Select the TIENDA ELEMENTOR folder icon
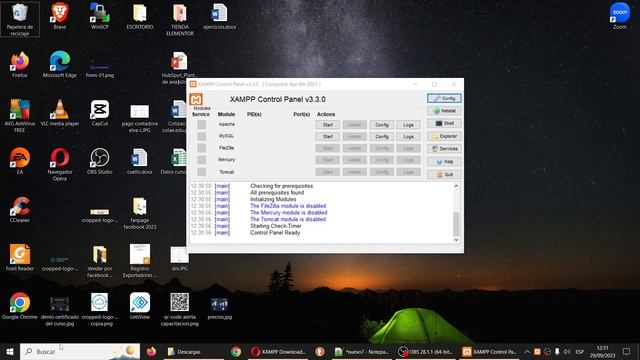This screenshot has height=360, width=640. [180, 19]
